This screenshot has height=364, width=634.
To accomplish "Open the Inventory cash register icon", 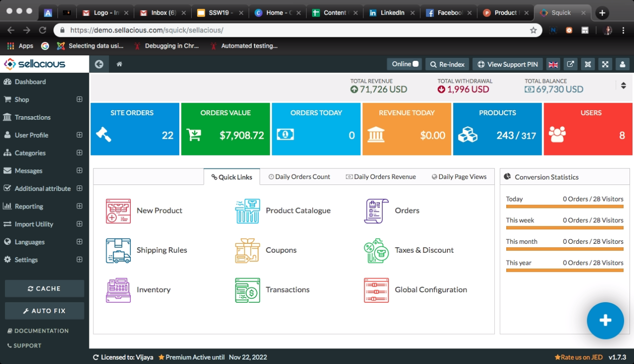I will coord(118,290).
